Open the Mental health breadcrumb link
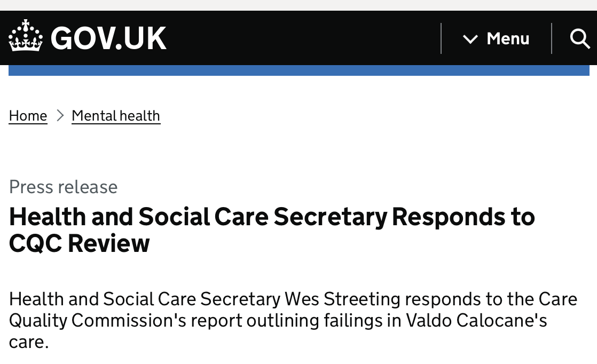Image resolution: width=597 pixels, height=364 pixels. (x=116, y=116)
